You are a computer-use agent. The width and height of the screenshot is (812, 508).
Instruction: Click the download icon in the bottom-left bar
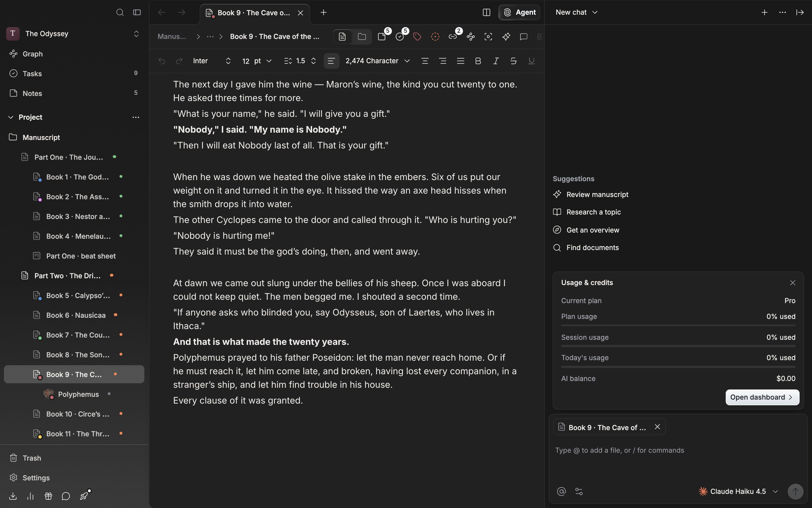[x=13, y=496]
